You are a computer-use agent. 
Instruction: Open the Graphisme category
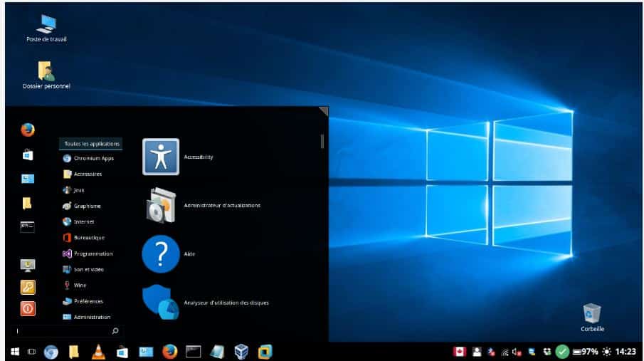(x=82, y=206)
